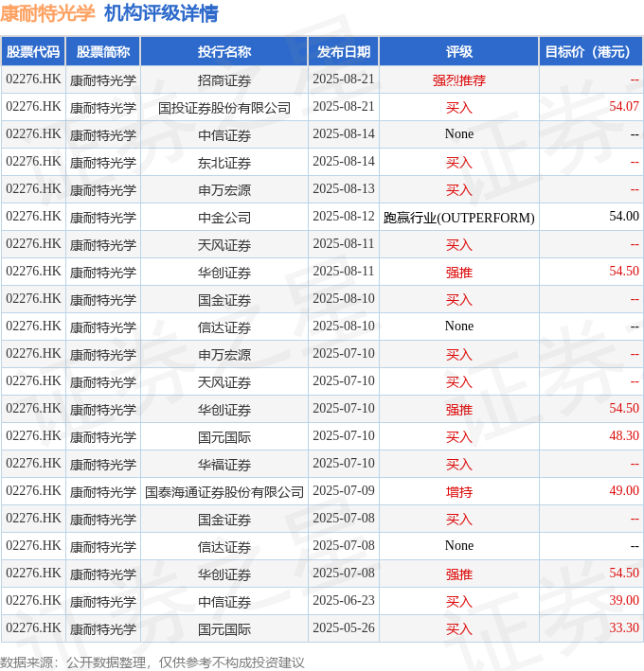Viewport: 644px width, 671px height.
Task: Click 中信证券 in the 2025-06-23 row
Action: 224,602
